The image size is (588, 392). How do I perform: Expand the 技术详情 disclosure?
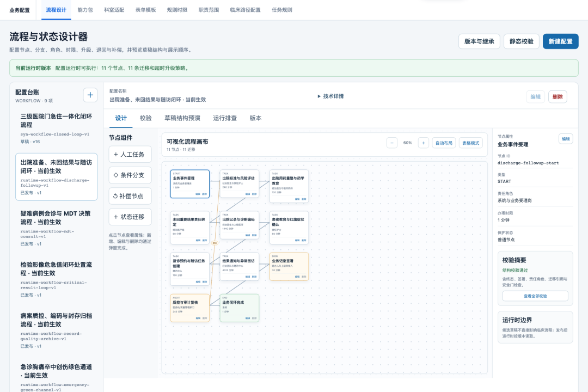click(x=330, y=96)
